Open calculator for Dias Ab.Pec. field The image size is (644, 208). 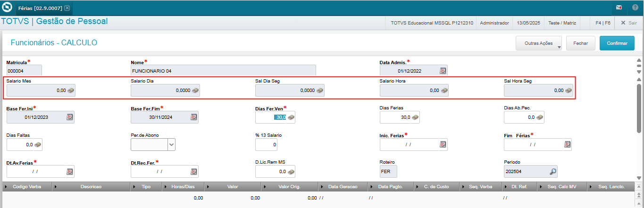pyautogui.click(x=539, y=117)
